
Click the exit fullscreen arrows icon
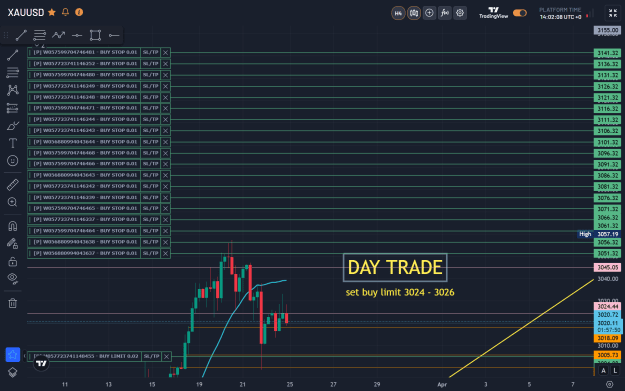coord(613,13)
